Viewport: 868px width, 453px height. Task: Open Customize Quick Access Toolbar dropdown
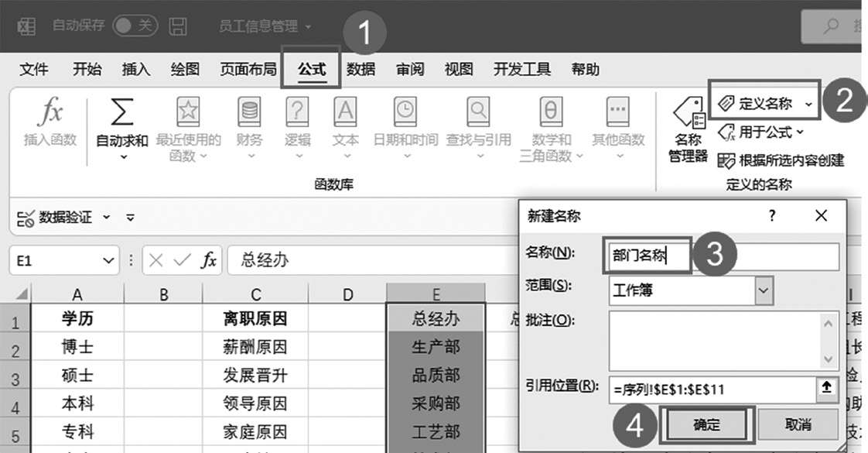(130, 218)
